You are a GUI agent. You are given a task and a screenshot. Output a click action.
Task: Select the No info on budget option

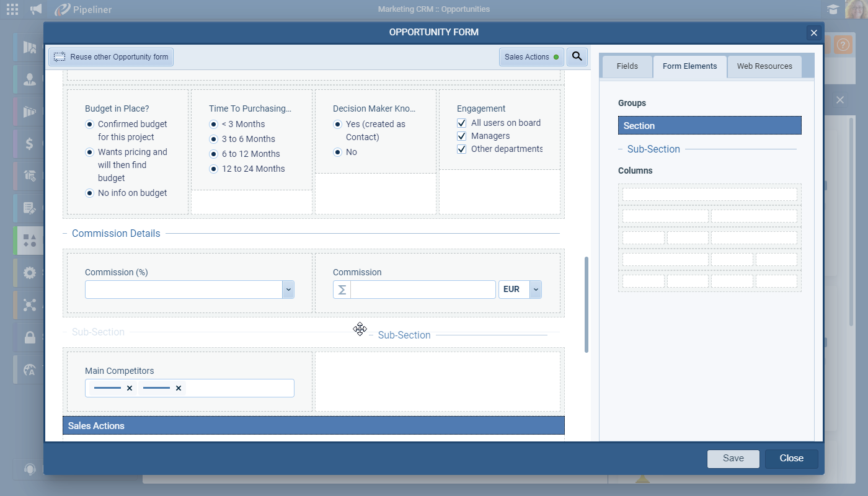click(89, 193)
